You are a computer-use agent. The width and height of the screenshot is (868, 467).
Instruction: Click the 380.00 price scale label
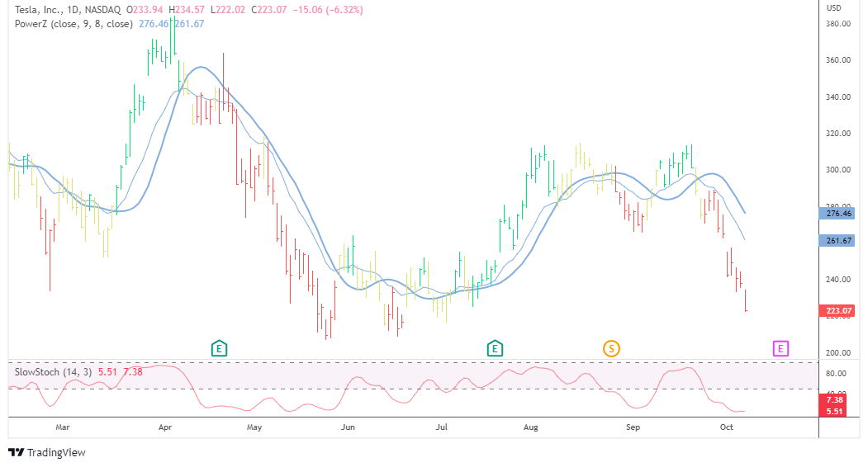[x=838, y=24]
